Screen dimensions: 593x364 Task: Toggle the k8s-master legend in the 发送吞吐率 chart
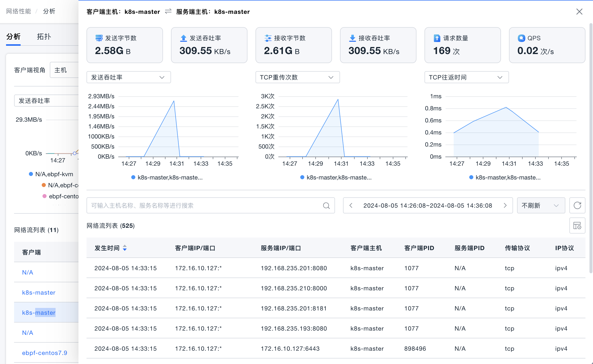click(x=167, y=177)
